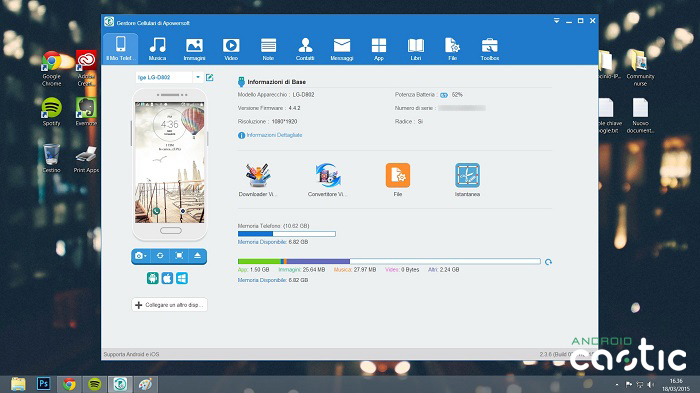Click the Musica 27.97 MB label

[355, 270]
